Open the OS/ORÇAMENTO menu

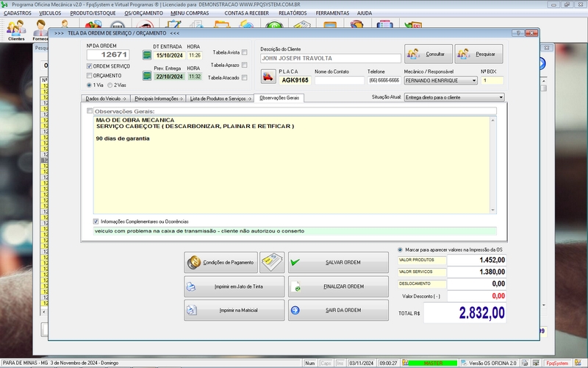tap(143, 13)
